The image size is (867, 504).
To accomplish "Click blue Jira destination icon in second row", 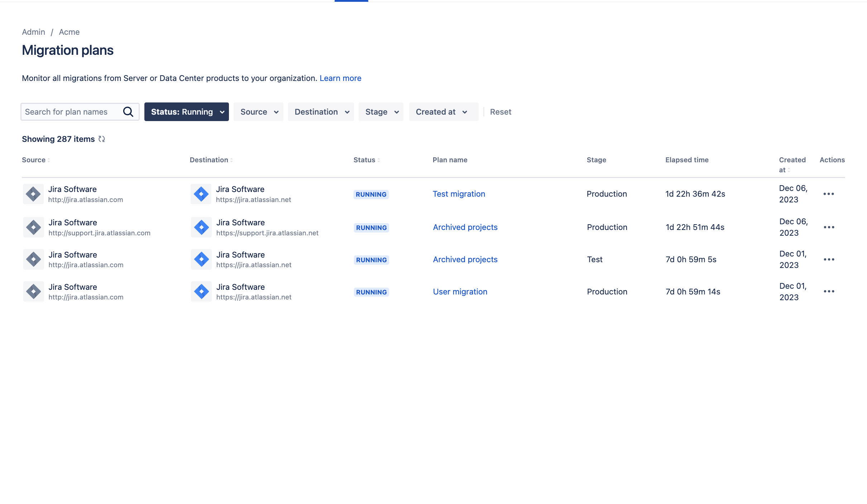I will (x=201, y=227).
